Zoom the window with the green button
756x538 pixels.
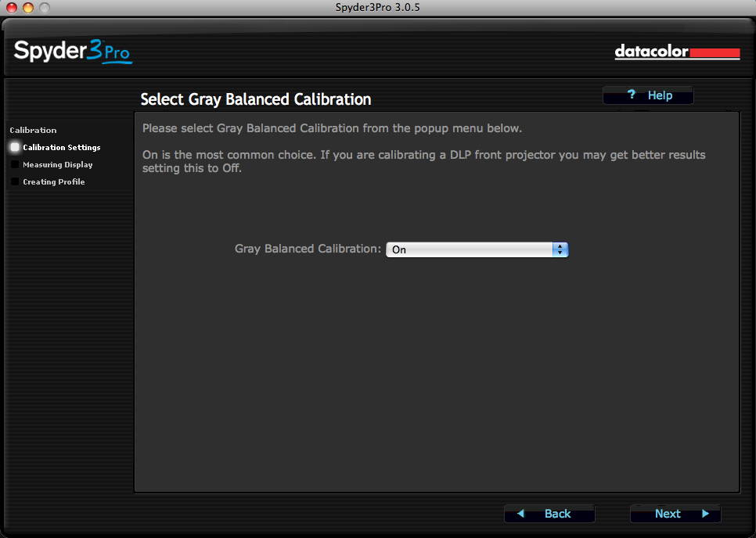click(44, 8)
